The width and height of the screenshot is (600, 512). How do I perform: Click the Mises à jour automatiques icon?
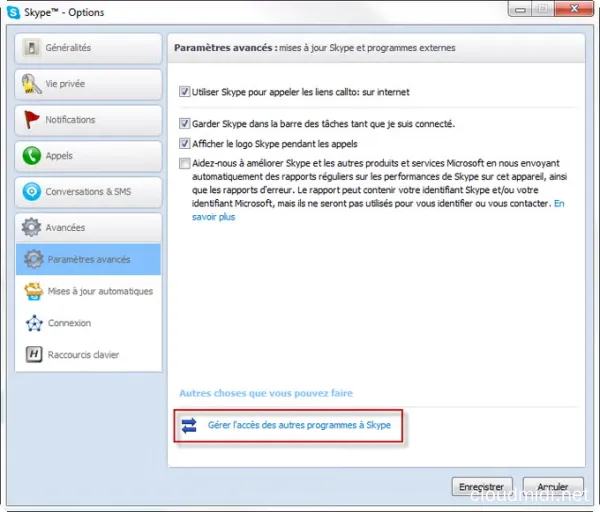click(x=33, y=291)
